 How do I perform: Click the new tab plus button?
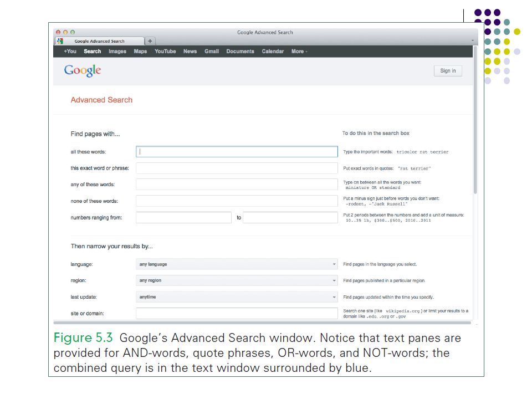coord(150,41)
